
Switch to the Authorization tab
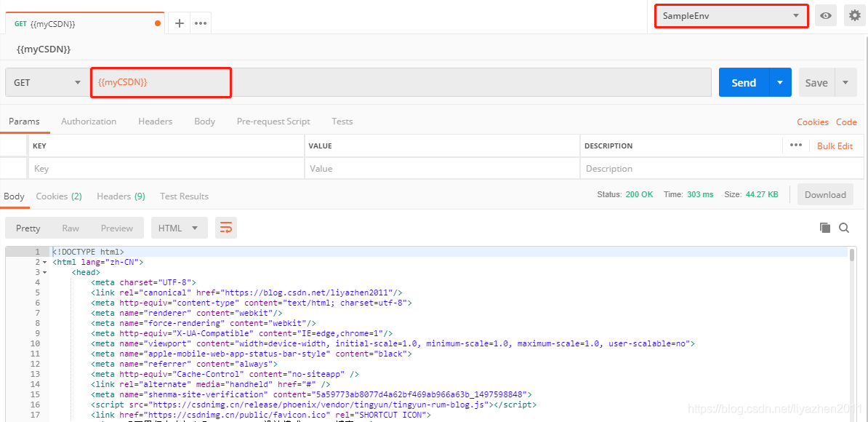(x=89, y=122)
